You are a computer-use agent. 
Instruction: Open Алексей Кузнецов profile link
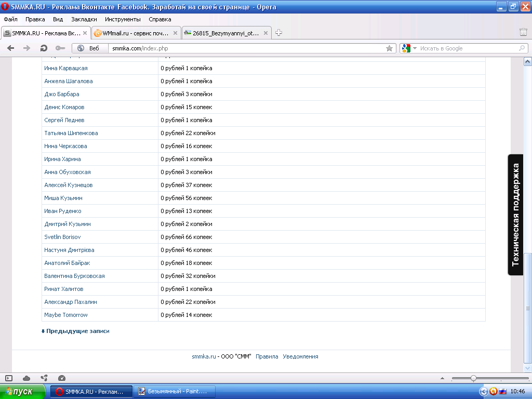68,185
